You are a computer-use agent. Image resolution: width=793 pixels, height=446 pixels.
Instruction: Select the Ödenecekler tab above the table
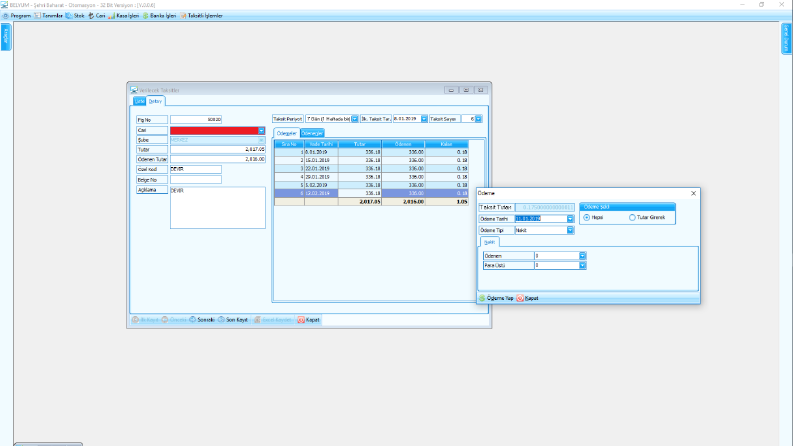pos(312,133)
